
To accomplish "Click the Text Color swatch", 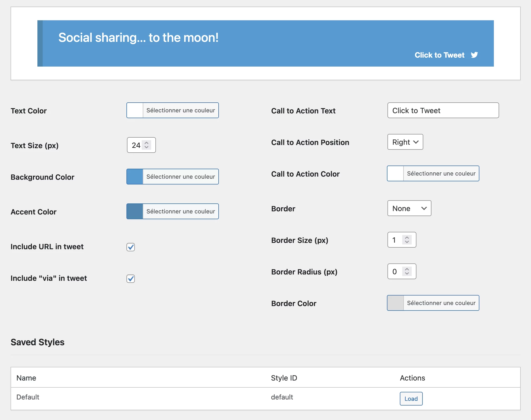I will [x=135, y=110].
